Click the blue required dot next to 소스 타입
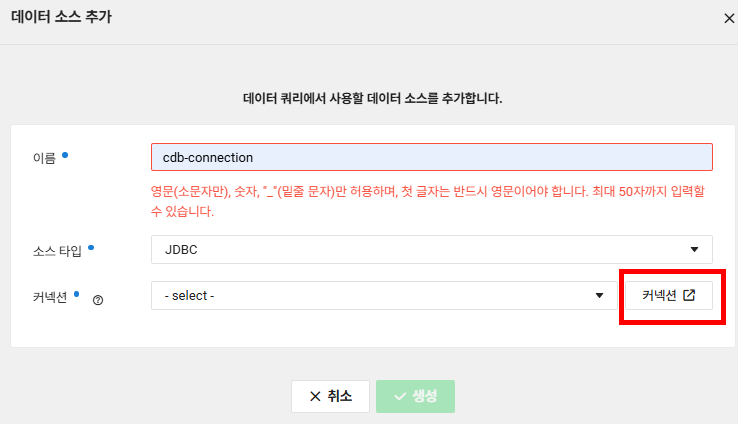Screen dimensions: 738x424 pyautogui.click(x=91, y=248)
